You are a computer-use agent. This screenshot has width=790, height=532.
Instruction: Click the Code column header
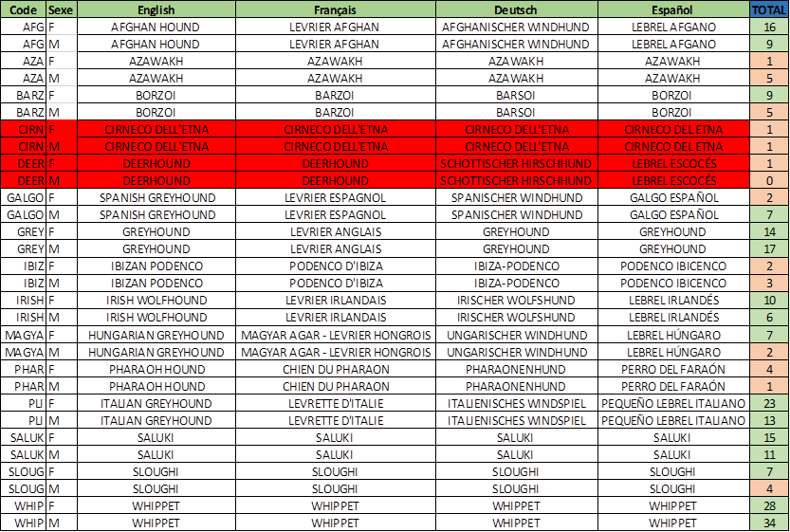point(23,9)
